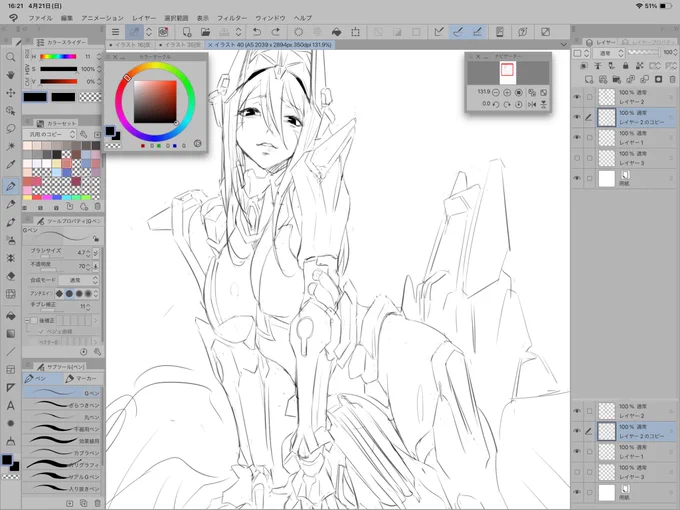Select the Gradient tool

(10, 333)
